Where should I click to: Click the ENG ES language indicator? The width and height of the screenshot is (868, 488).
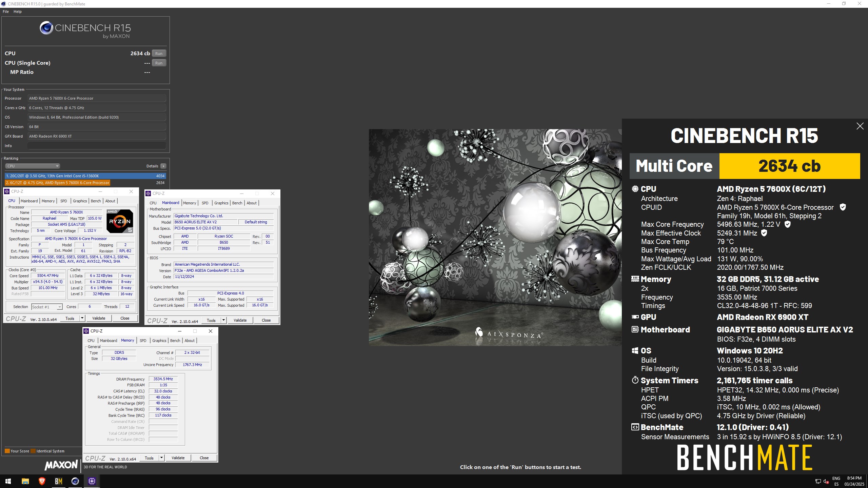click(836, 481)
